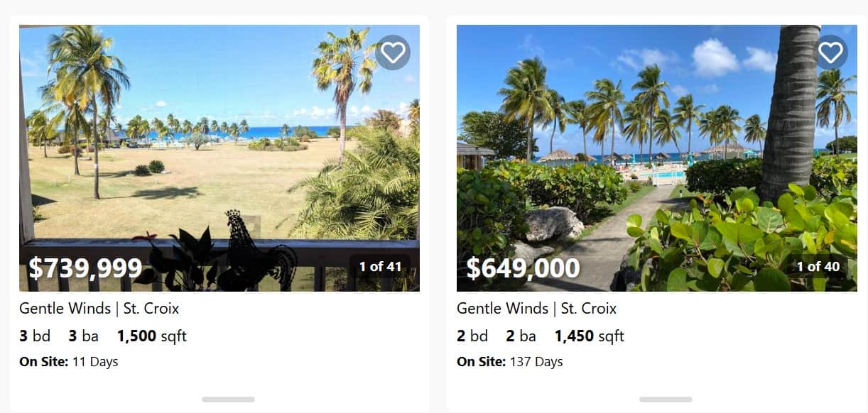This screenshot has width=868, height=413.
Task: Click the 2 ba detail on second card
Action: (521, 336)
